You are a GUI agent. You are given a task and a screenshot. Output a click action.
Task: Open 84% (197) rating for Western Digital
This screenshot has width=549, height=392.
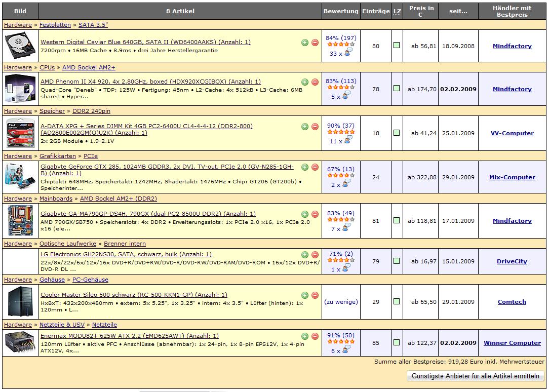[341, 38]
